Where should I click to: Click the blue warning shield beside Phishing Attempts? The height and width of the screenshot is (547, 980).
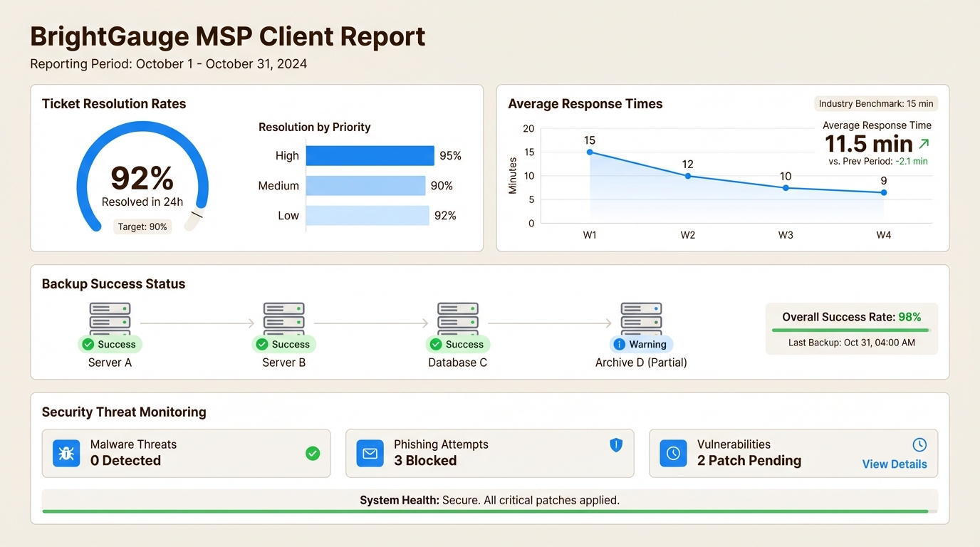pos(616,444)
